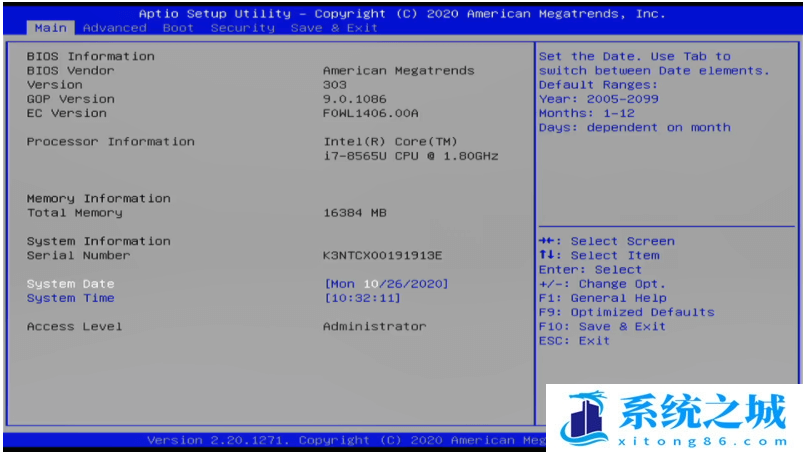
Task: Click the Total Memory 16384 MB value
Action: (354, 212)
